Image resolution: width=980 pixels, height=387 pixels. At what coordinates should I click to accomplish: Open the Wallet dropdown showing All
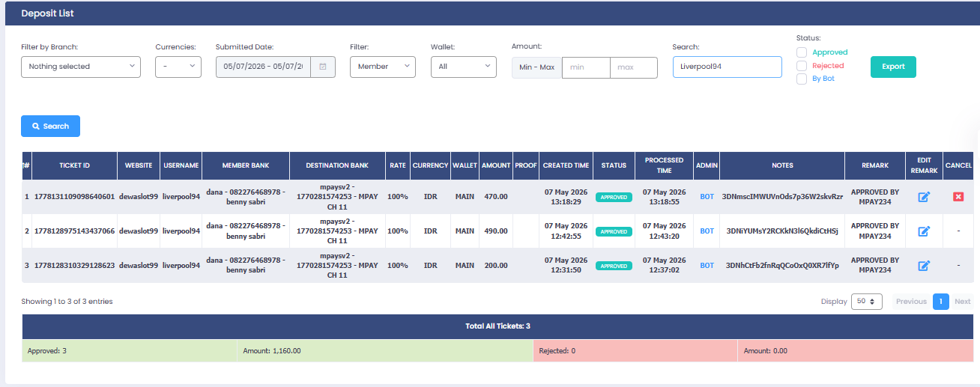[x=464, y=67]
